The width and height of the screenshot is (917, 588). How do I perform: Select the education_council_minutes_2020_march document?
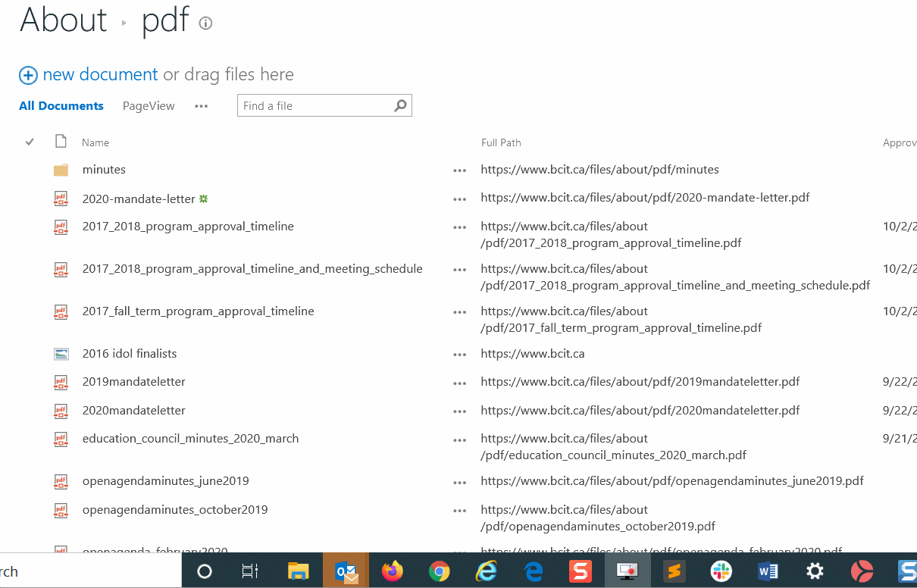pos(190,439)
